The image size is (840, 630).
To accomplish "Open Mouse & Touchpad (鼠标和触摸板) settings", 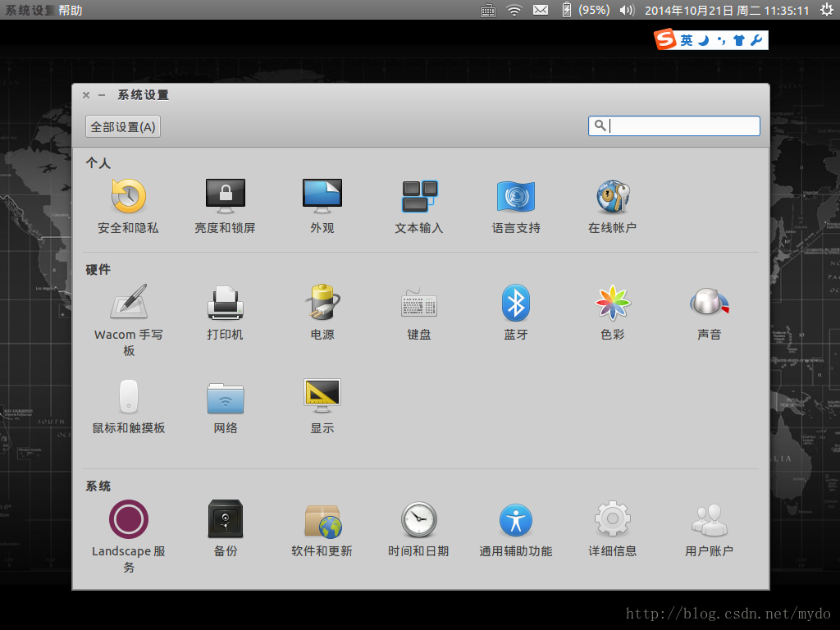I will (129, 407).
